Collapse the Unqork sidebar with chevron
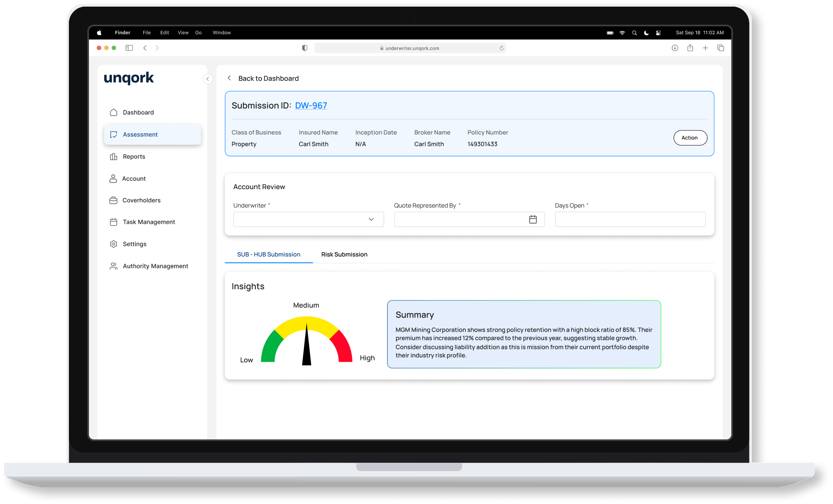Image resolution: width=833 pixels, height=504 pixels. coord(208,79)
